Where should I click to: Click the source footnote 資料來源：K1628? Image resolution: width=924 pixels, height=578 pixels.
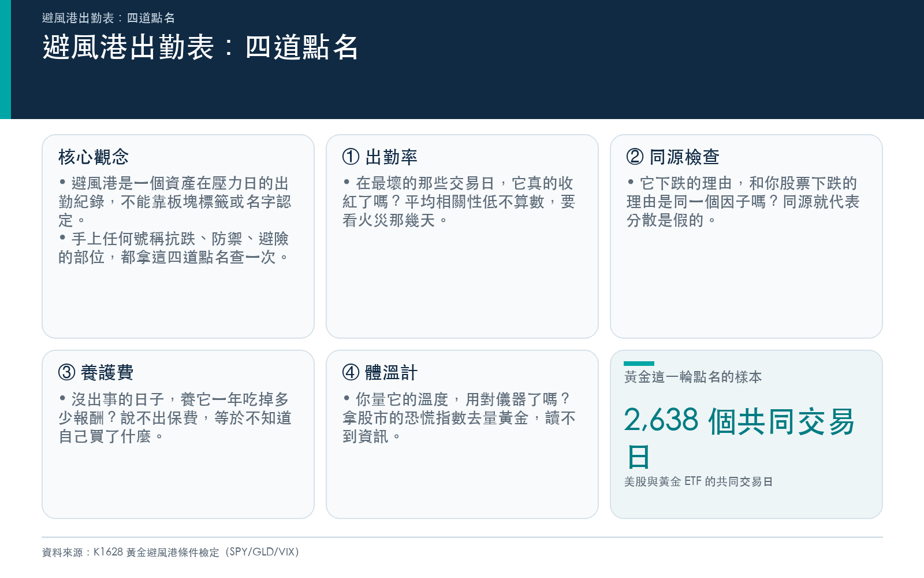[171, 552]
